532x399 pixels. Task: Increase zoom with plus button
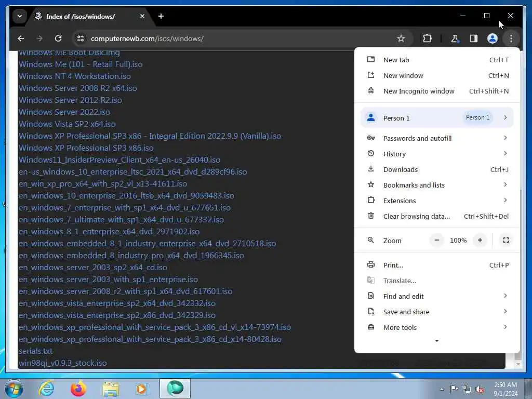480,240
